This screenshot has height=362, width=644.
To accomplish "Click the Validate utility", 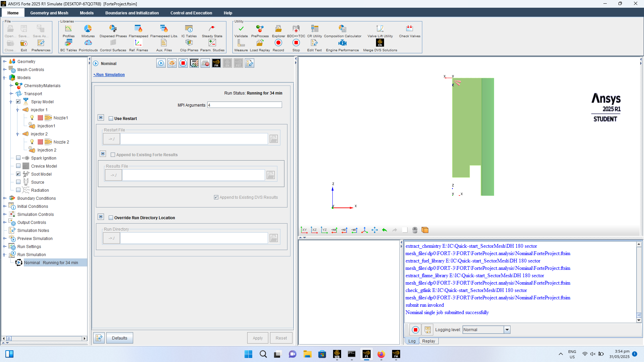I will click(241, 31).
